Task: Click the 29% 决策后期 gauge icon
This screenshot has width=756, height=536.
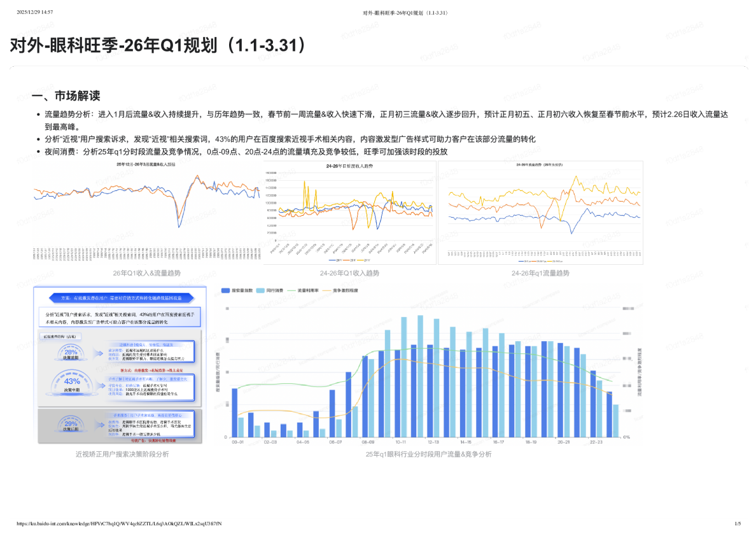Action: click(71, 425)
